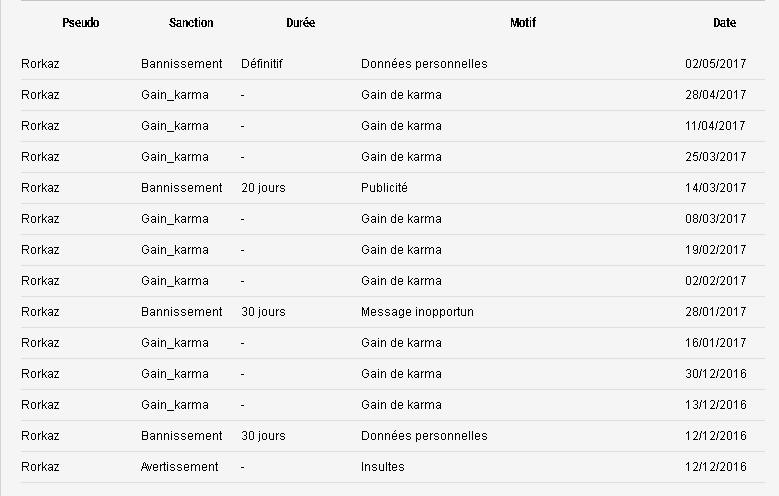
Task: Click the Date column header
Action: [x=724, y=23]
